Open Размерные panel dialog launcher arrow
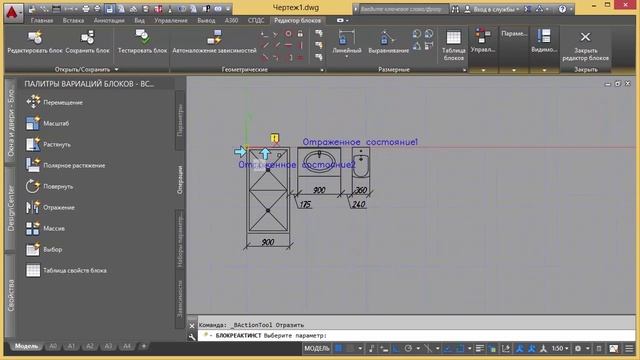Screen dimensions: 640x360 click(x=464, y=70)
